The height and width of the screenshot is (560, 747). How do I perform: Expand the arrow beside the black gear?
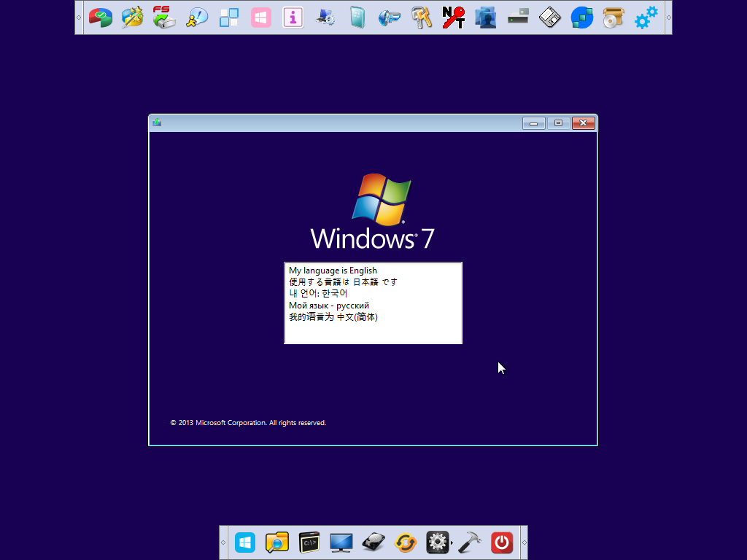click(452, 542)
